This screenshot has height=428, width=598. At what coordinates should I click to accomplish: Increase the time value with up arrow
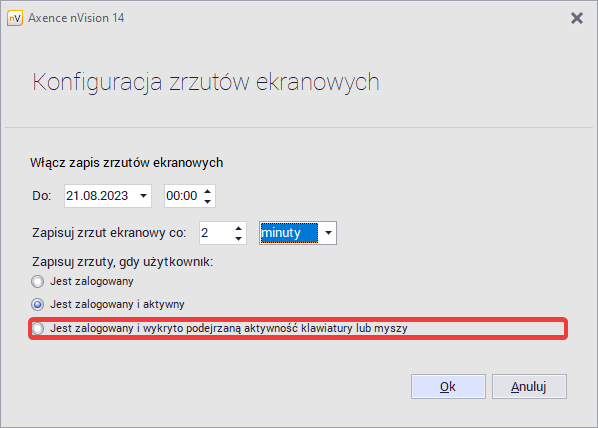tap(207, 191)
